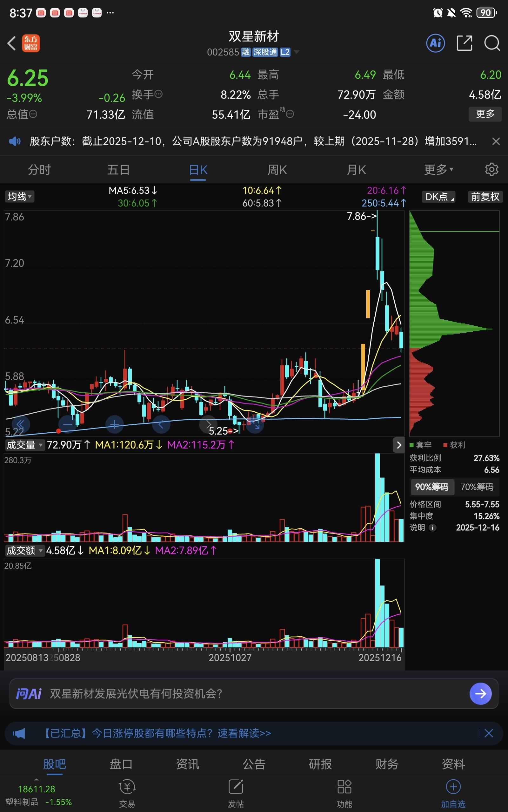The height and width of the screenshot is (812, 508).
Task: Collapse chip panel with arrow button
Action: coord(398,445)
